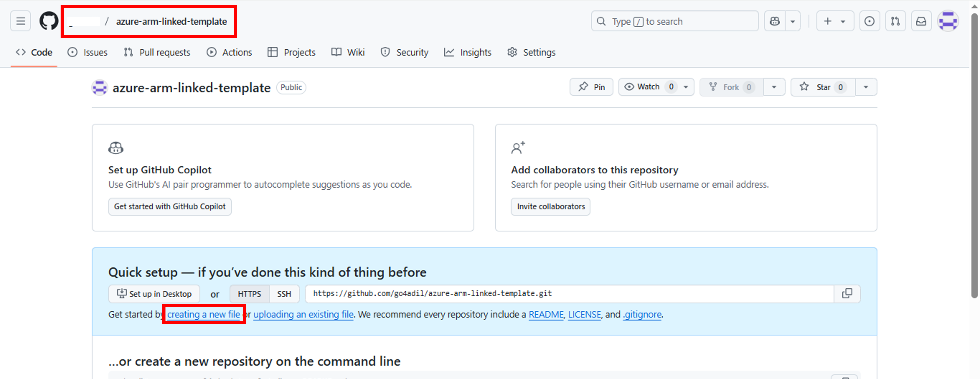Click the GitHub logo icon

[x=48, y=21]
